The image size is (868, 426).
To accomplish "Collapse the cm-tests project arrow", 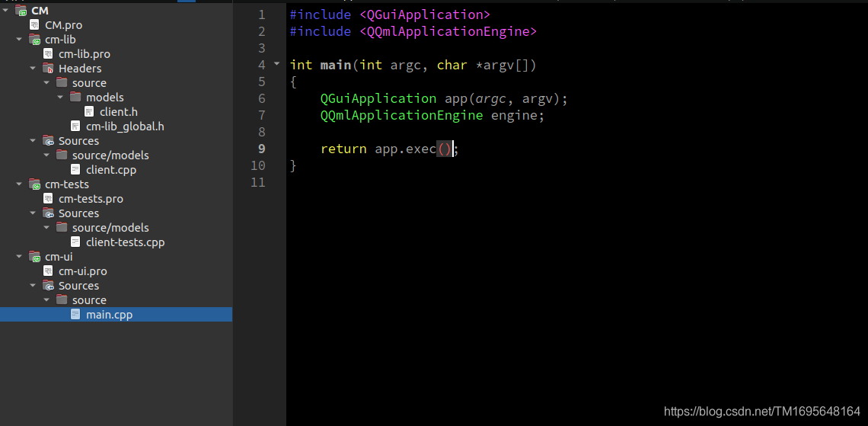I will [x=19, y=184].
